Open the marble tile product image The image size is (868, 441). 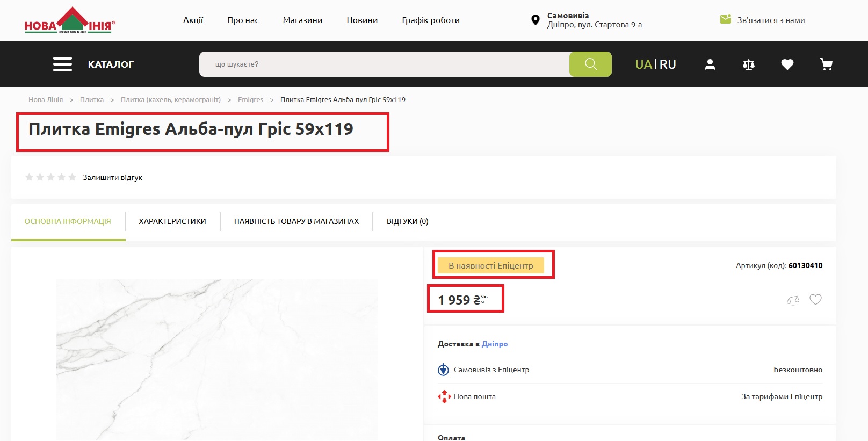coord(217,360)
